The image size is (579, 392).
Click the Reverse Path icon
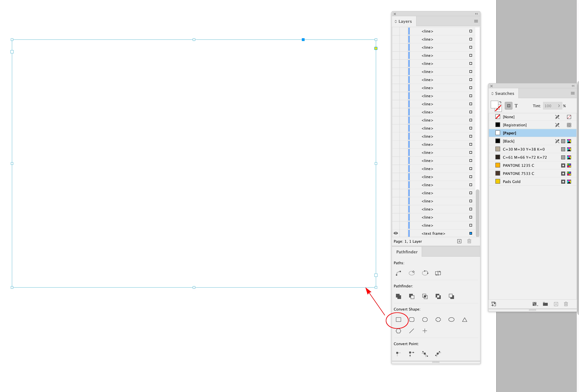click(438, 273)
